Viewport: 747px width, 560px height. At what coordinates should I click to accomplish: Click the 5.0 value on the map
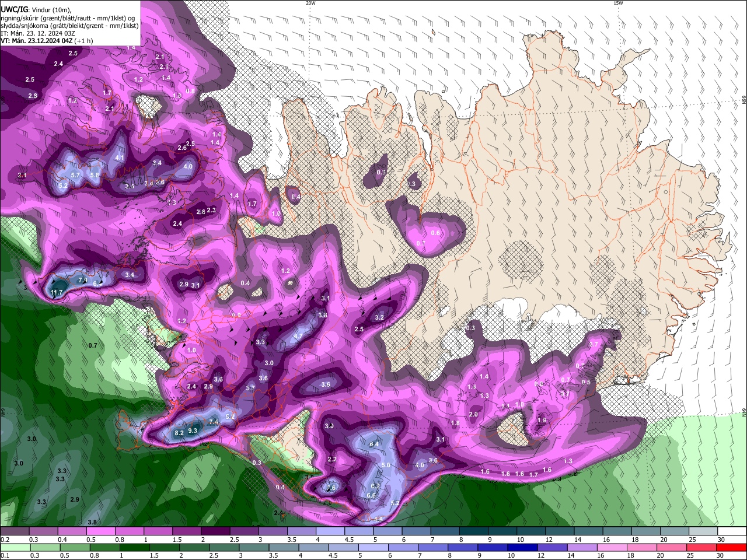[x=385, y=465]
